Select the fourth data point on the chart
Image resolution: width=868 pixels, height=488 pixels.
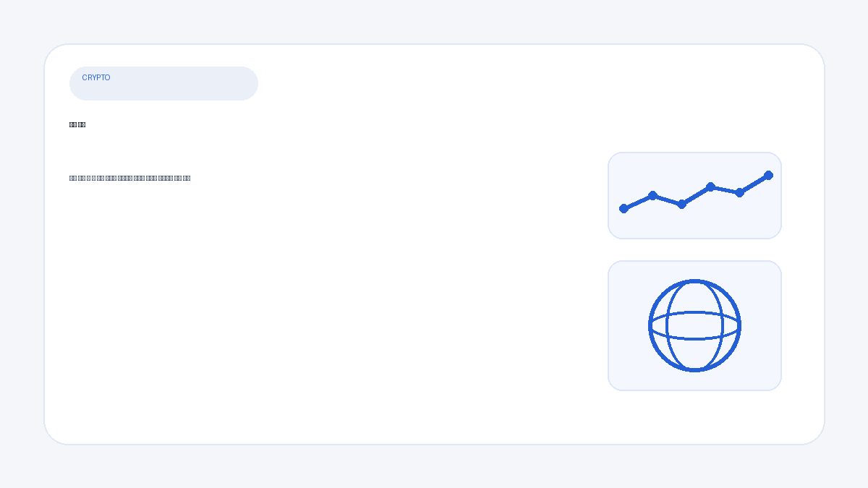710,187
